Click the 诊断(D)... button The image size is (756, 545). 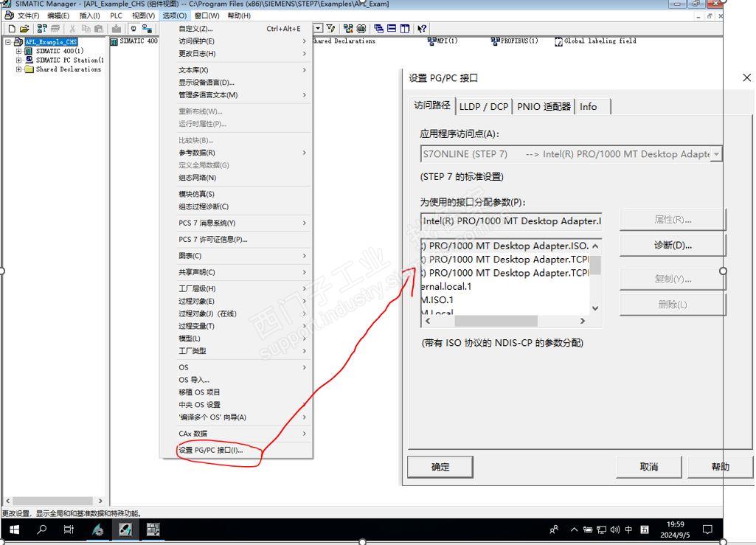[x=673, y=246]
